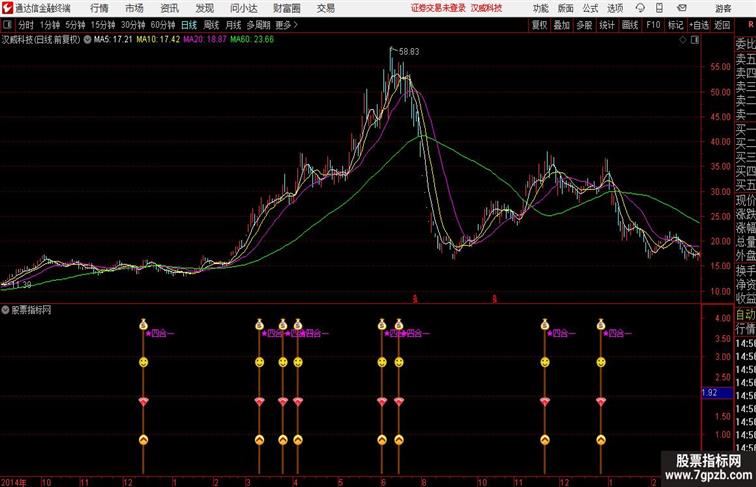
Task: Click the first money bag signal icon
Action: pos(143,324)
